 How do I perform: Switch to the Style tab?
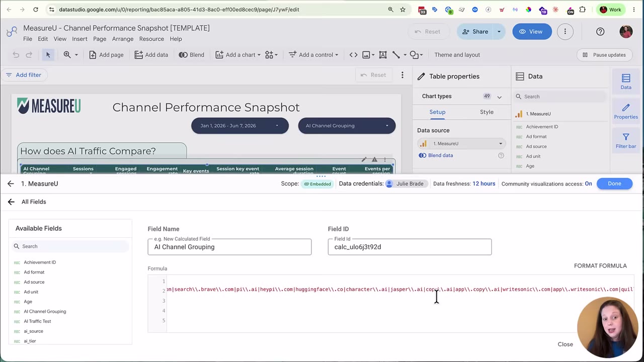click(x=487, y=112)
